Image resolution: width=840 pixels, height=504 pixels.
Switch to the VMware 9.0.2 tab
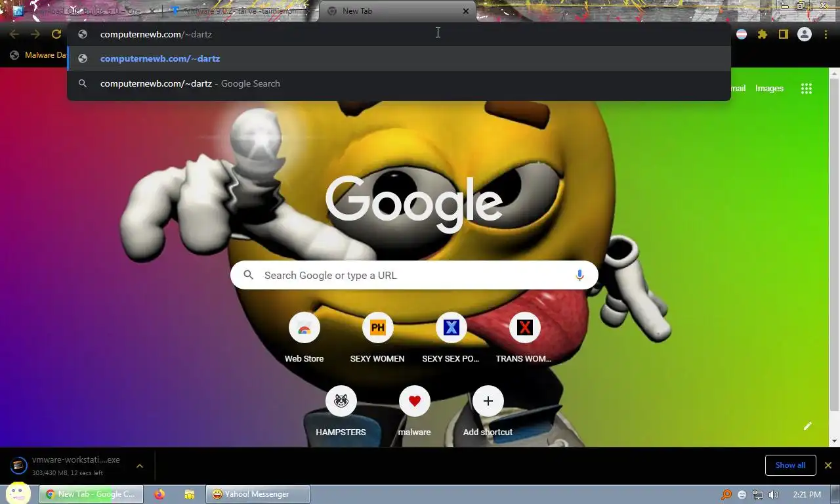point(239,11)
